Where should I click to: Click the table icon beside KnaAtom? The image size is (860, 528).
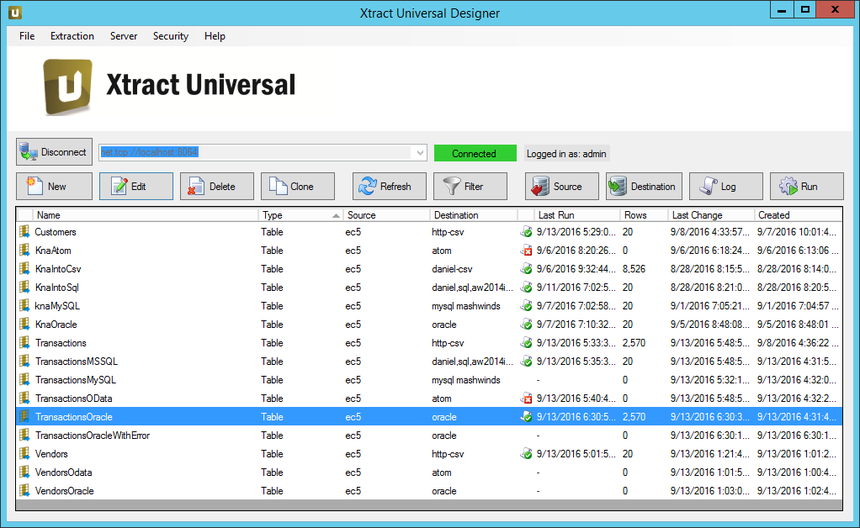point(24,250)
